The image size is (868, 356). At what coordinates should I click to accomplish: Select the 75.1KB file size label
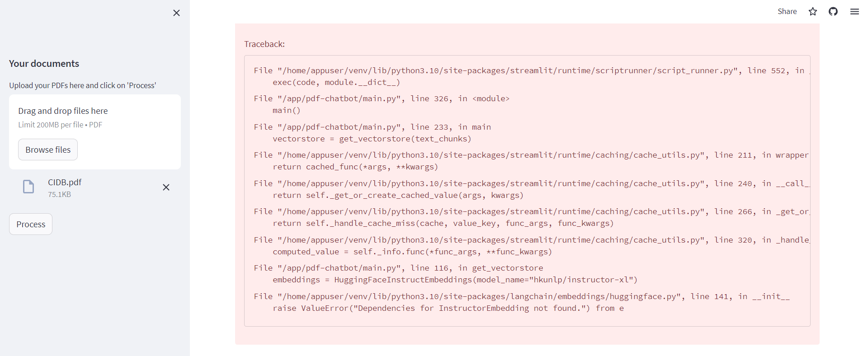(x=59, y=194)
